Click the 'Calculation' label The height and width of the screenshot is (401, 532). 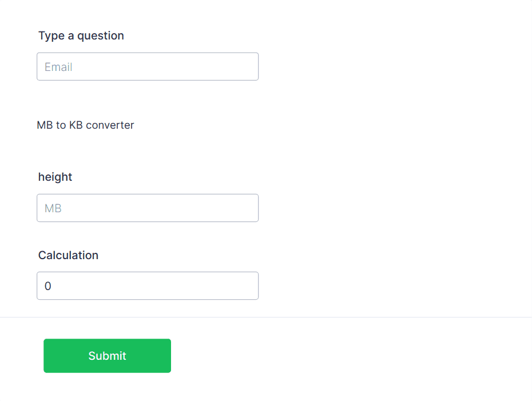point(68,255)
